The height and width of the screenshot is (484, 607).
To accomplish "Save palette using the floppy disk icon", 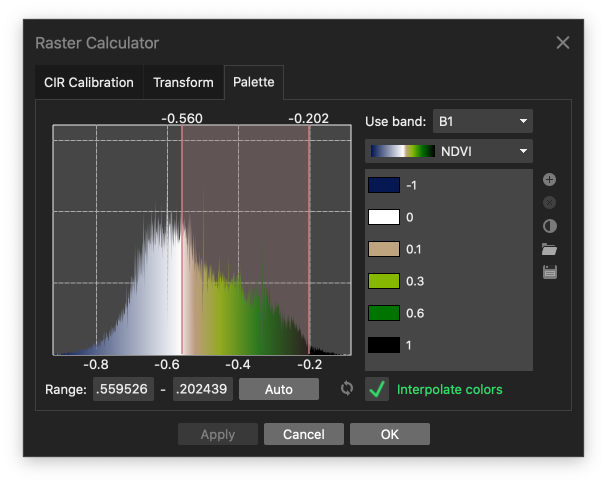I will coord(549,272).
